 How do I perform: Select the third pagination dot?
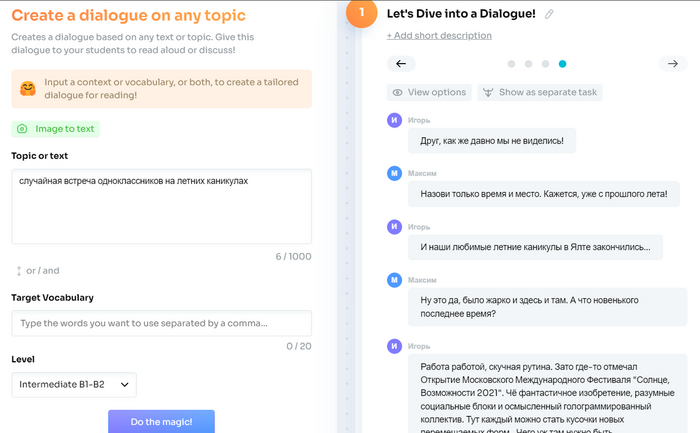pos(545,64)
